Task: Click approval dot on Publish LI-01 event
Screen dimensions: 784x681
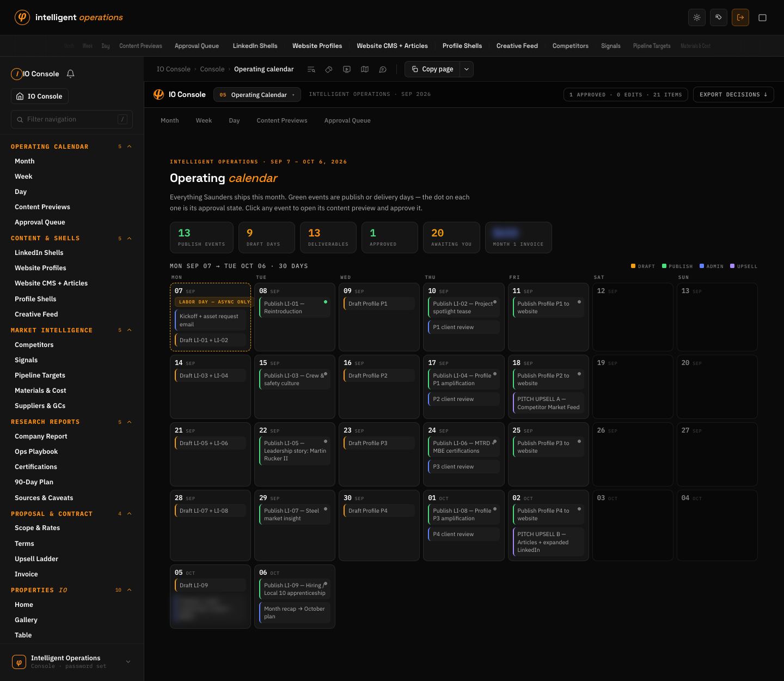Action: (326, 302)
